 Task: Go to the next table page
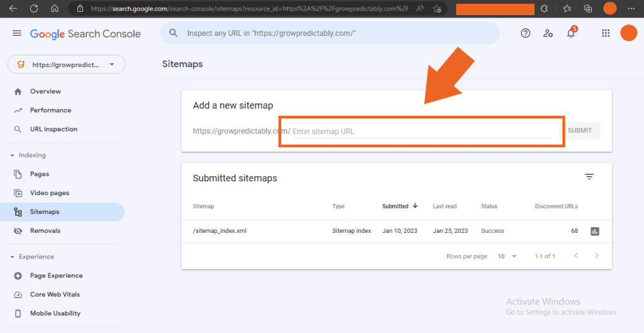click(597, 256)
